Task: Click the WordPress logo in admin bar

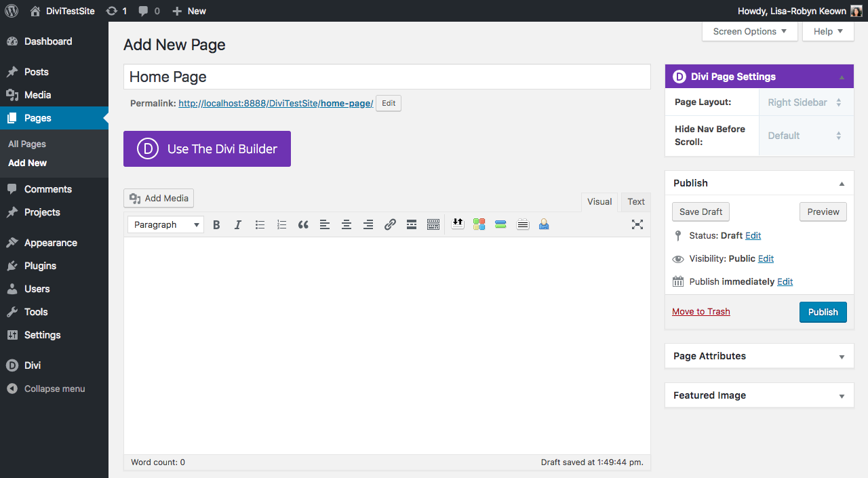Action: pos(11,11)
